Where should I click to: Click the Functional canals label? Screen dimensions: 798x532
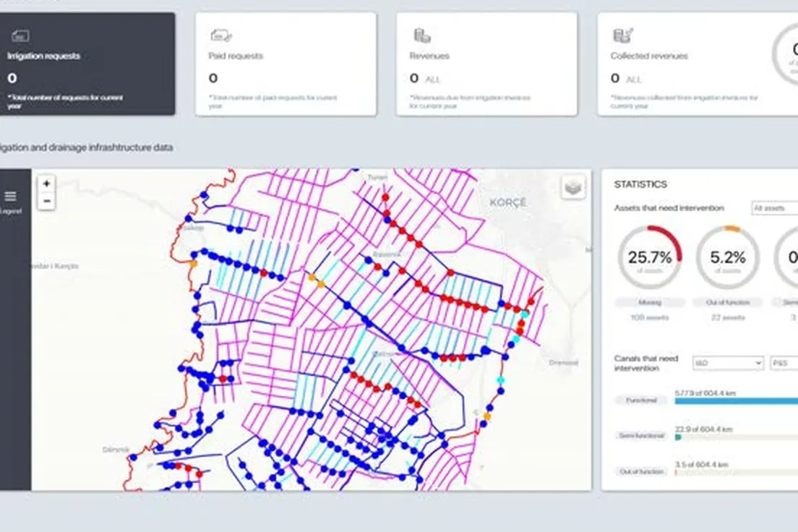click(641, 400)
